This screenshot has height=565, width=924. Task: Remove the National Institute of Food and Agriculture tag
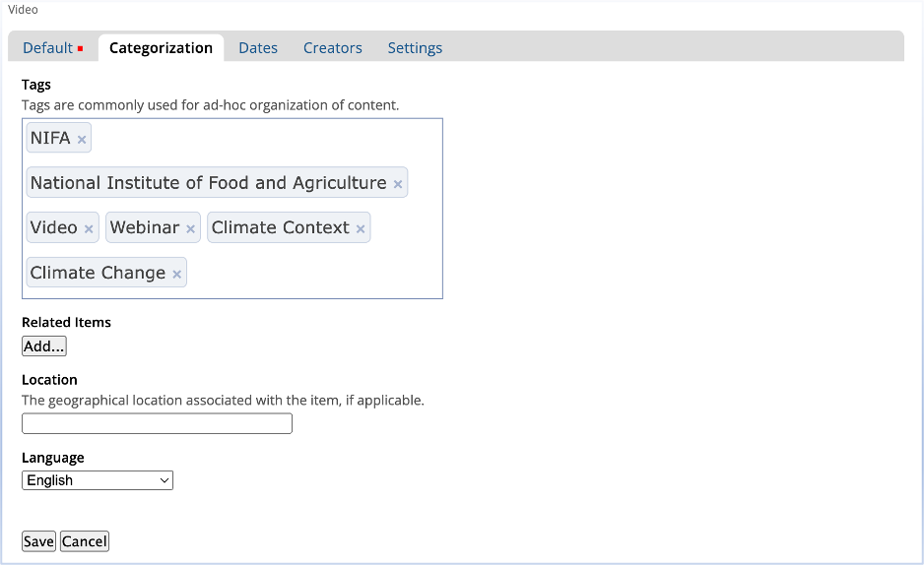pos(398,184)
